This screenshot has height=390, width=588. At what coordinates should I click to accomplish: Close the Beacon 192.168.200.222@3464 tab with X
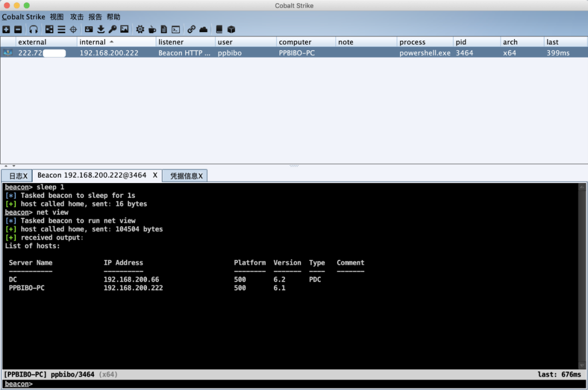pyautogui.click(x=155, y=175)
